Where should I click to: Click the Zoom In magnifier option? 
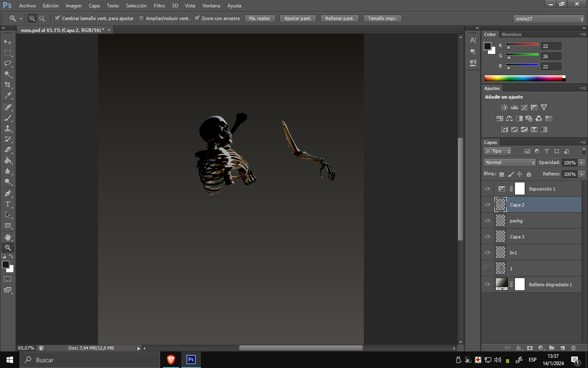tap(32, 18)
